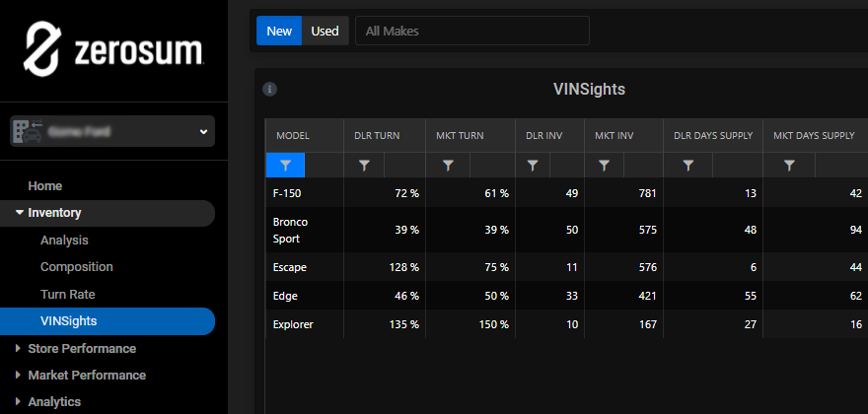Click the All Makes search field

pyautogui.click(x=472, y=31)
